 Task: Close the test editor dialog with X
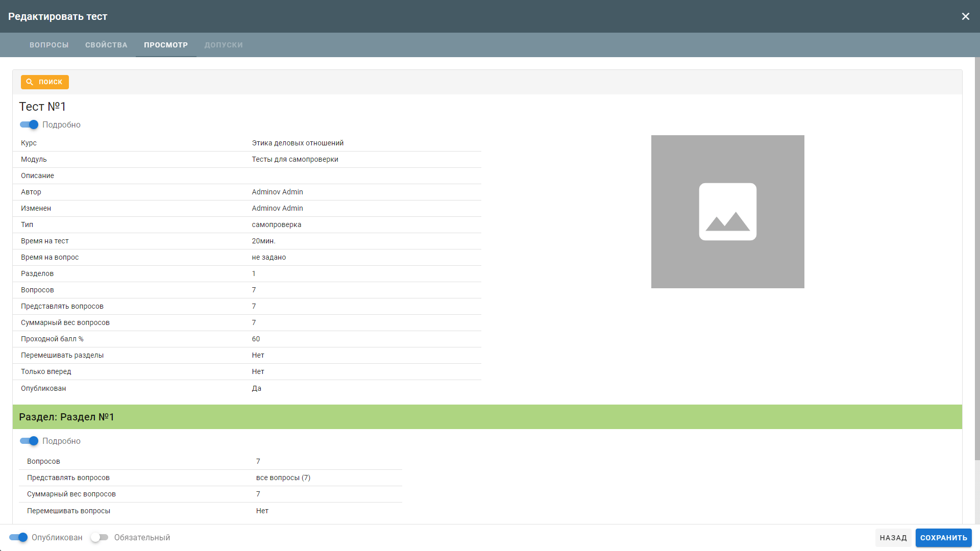965,16
